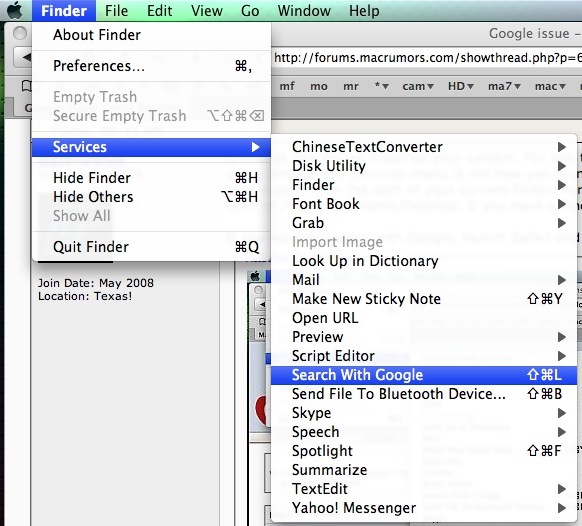Viewport: 582px width, 526px height.
Task: Expand the Font Book submenu
Action: (424, 204)
